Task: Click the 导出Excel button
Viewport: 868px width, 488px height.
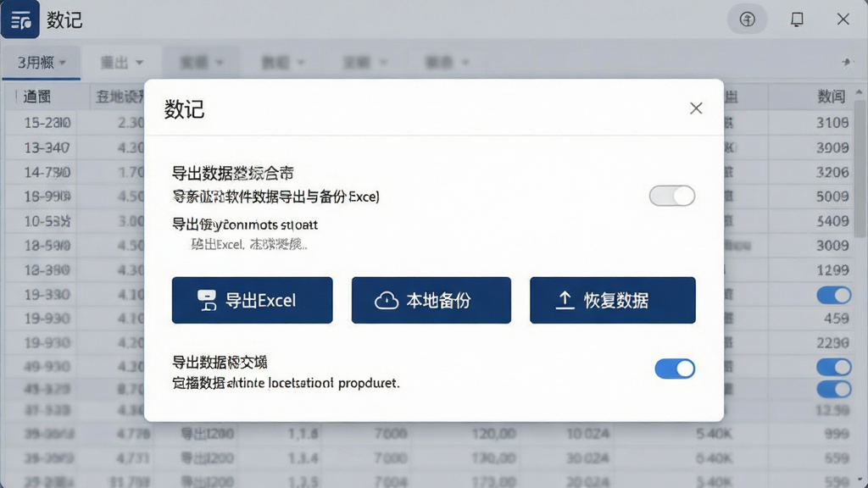Action: coord(252,300)
